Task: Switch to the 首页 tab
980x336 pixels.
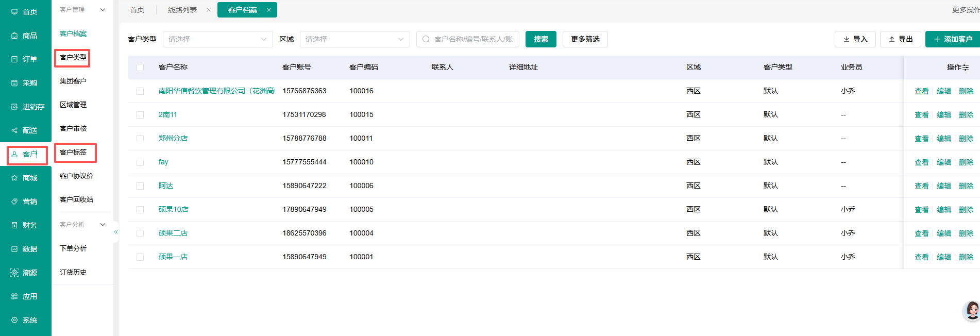Action: pyautogui.click(x=137, y=10)
